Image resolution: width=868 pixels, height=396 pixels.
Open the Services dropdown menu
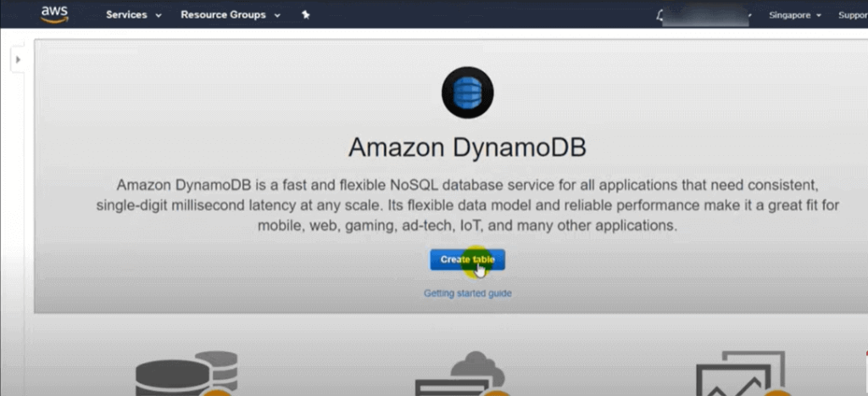click(133, 15)
